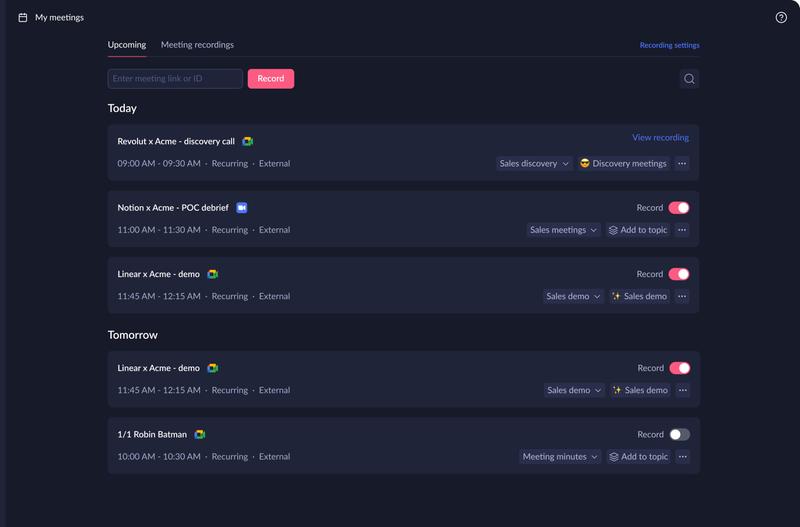Enable recording for 1/1 Robin Batman
800x527 pixels.
click(x=680, y=434)
